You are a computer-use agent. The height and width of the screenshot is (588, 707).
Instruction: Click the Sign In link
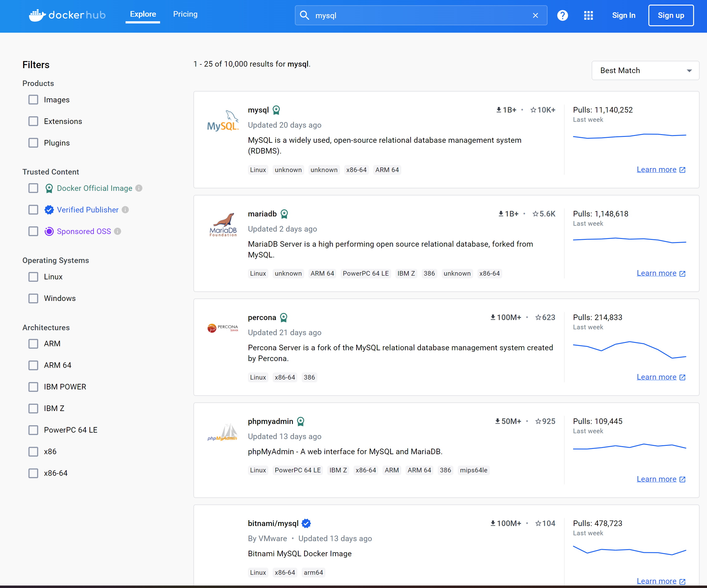click(x=623, y=15)
